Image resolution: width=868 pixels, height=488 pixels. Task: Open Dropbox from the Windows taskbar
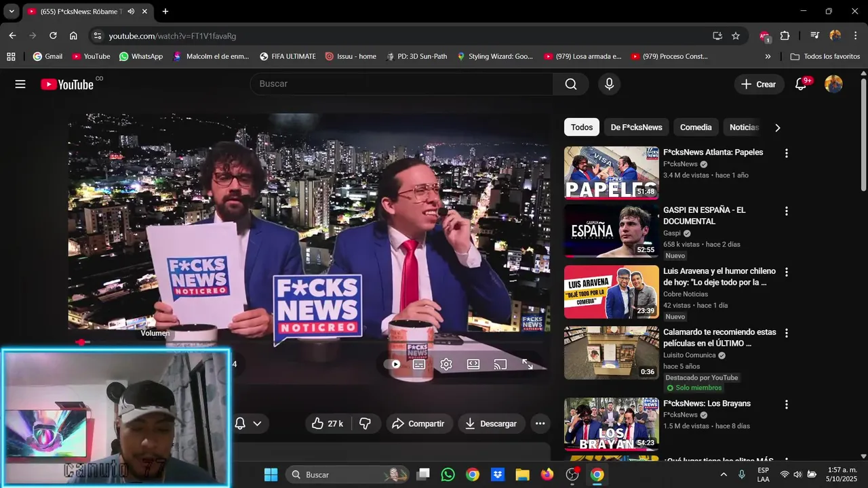pyautogui.click(x=497, y=474)
